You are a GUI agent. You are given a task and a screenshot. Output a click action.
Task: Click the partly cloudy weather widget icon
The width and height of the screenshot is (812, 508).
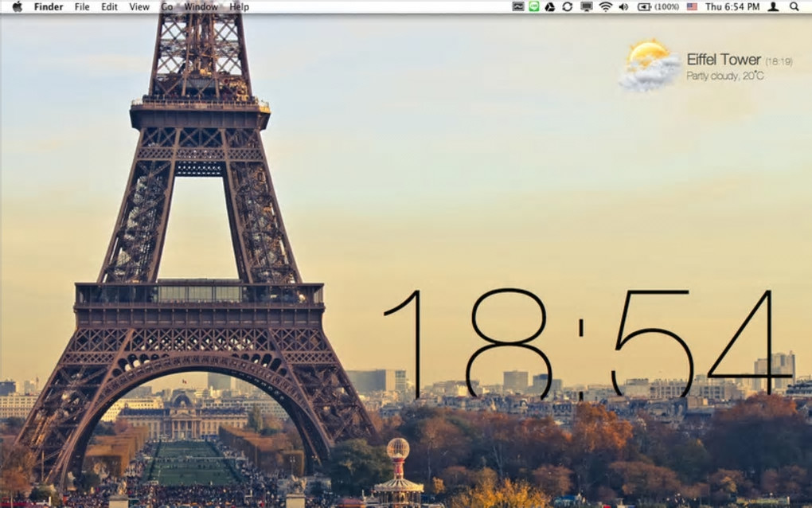[x=650, y=66]
